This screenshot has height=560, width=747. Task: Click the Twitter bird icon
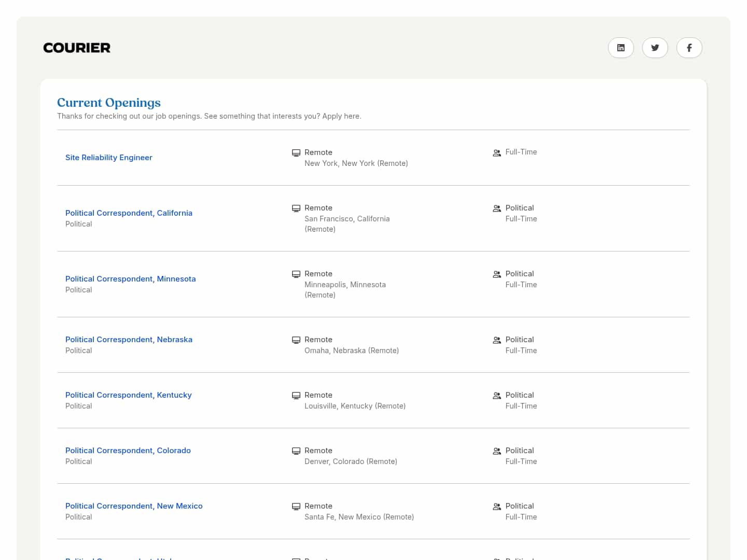pos(655,48)
